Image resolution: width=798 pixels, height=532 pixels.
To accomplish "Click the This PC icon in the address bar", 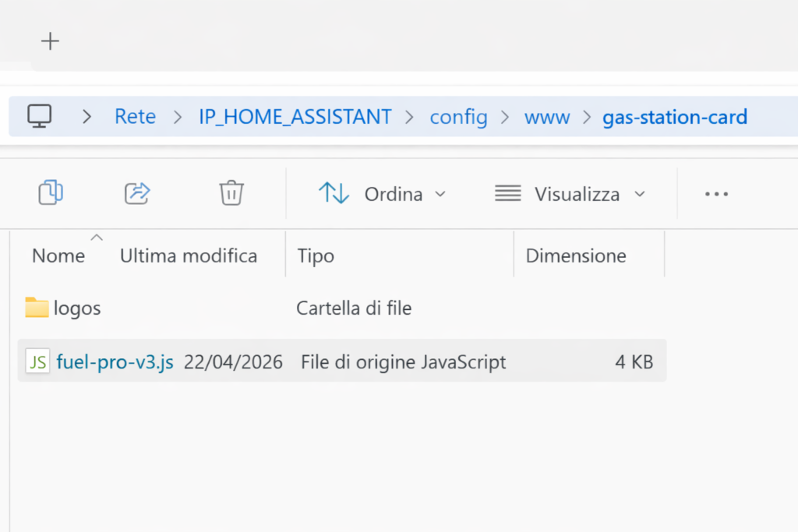I will pos(39,115).
